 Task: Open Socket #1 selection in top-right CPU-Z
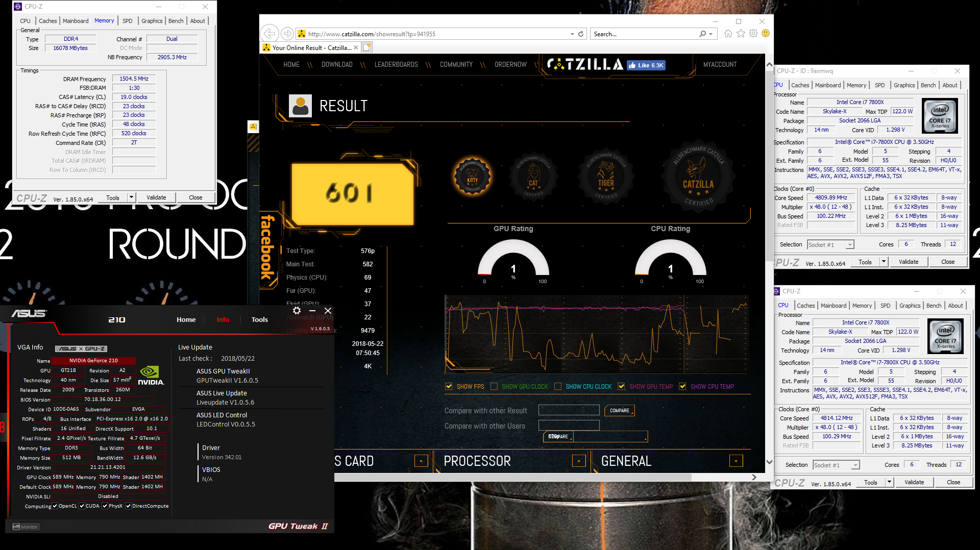coord(831,245)
